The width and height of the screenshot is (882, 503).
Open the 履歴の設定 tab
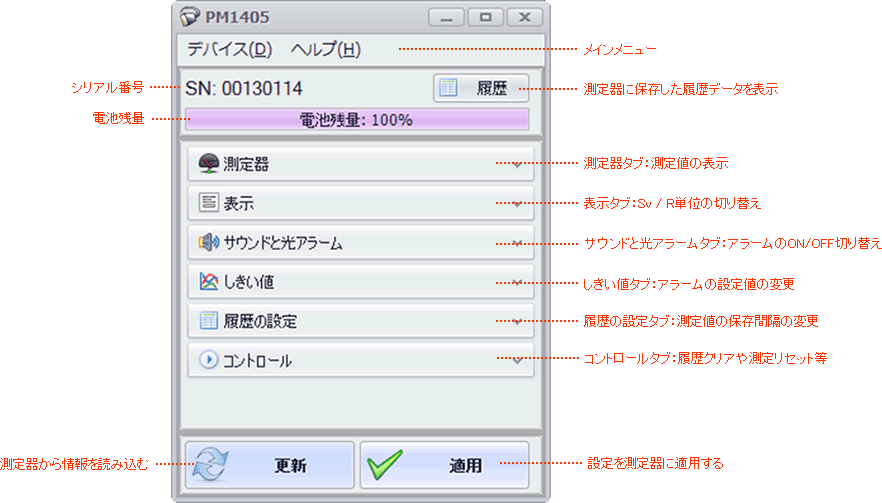[361, 321]
